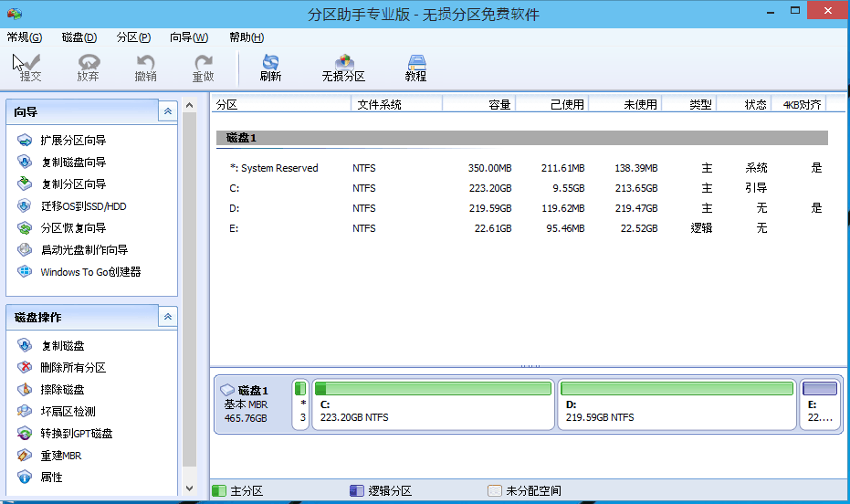Screen dimensions: 850x504
Task: Click the 逻辑 type cell of E:
Action: pyautogui.click(x=701, y=228)
